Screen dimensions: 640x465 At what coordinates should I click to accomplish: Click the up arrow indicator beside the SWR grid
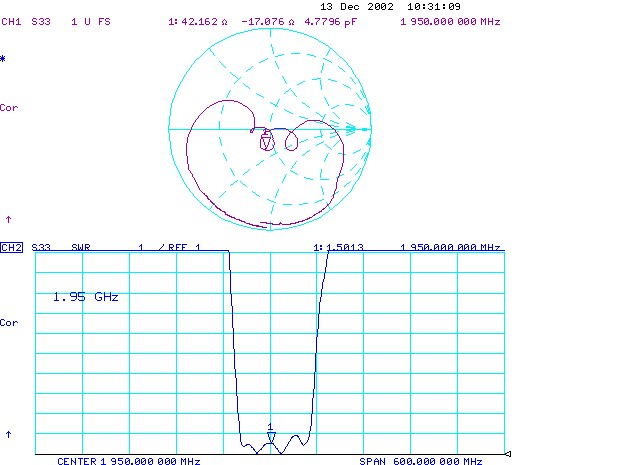[8, 434]
